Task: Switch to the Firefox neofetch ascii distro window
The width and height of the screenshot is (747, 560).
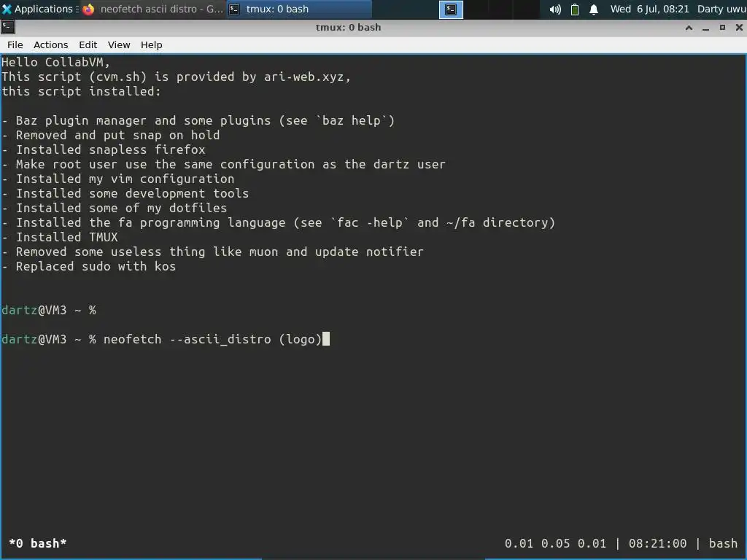Action: [x=153, y=9]
